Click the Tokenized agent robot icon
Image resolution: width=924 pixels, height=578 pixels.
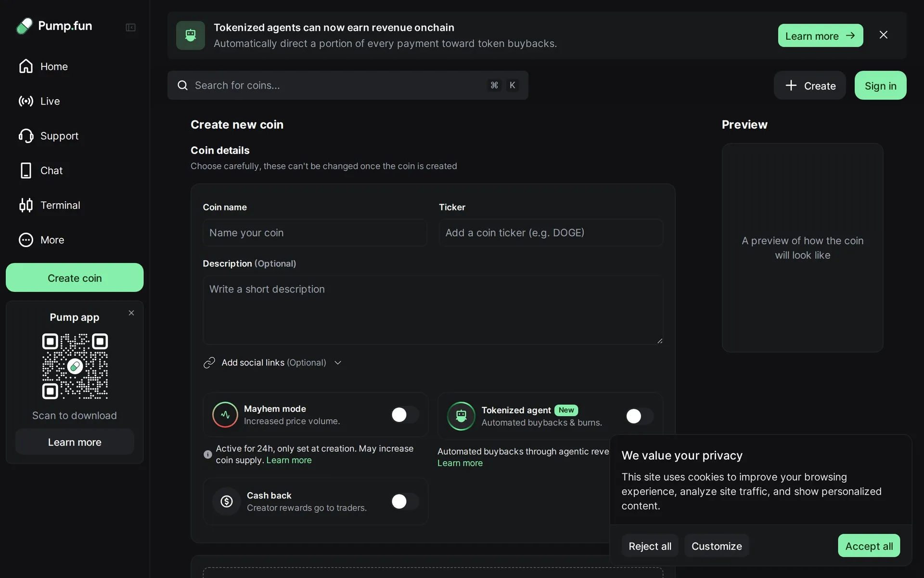point(461,416)
